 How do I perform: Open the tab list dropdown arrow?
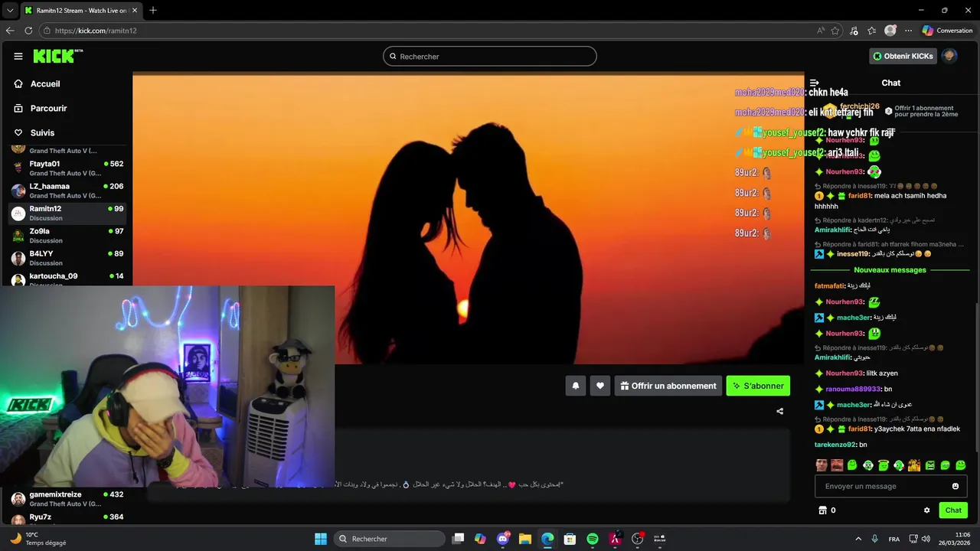[10, 10]
